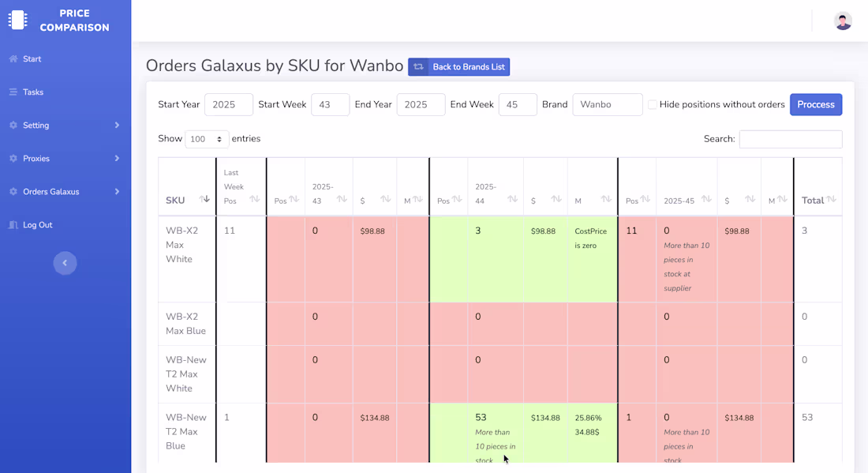
Task: Click the Proxies gear icon
Action: coord(13,159)
